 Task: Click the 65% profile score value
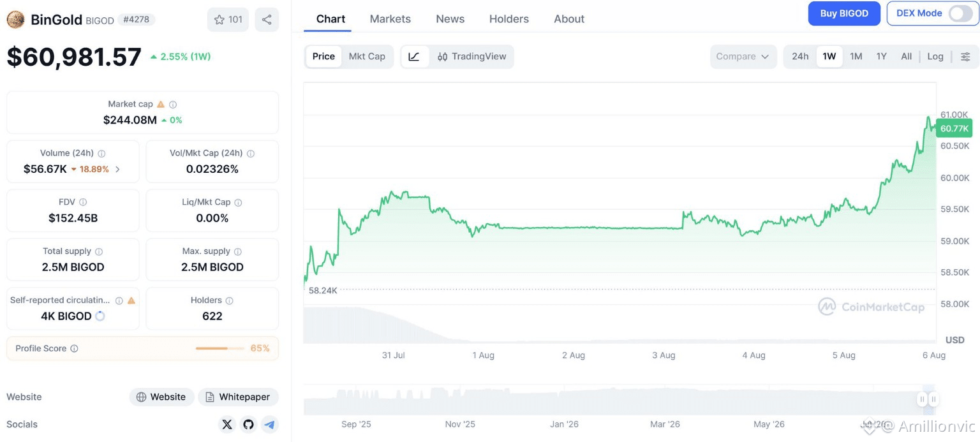click(260, 348)
